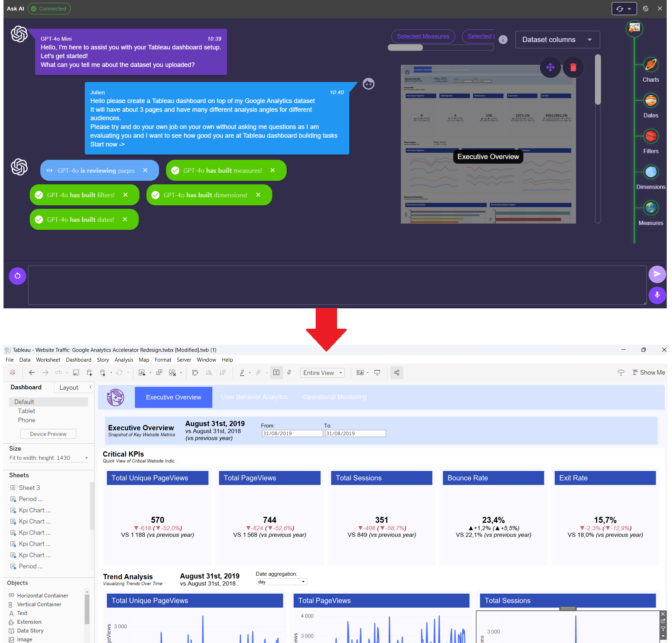The height and width of the screenshot is (643, 672).
Task: Expand the Show/Hide Cards dropdown arrow
Action: (x=368, y=373)
